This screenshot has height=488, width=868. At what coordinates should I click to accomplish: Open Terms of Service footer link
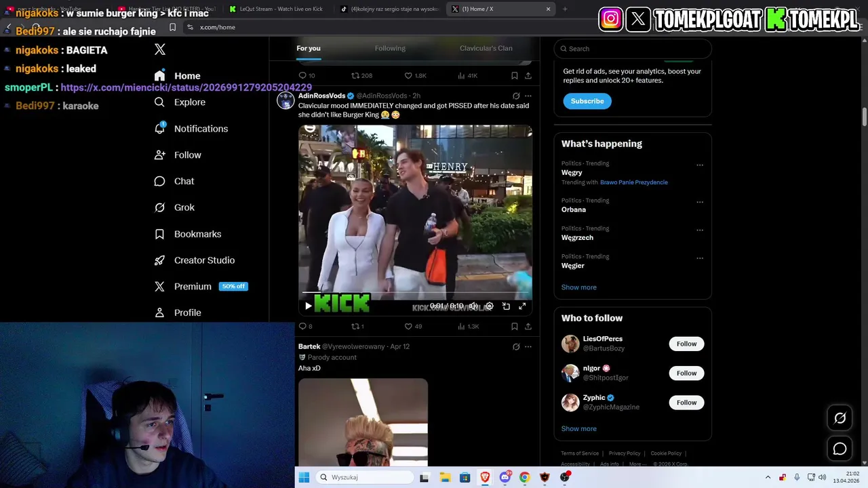(x=580, y=453)
